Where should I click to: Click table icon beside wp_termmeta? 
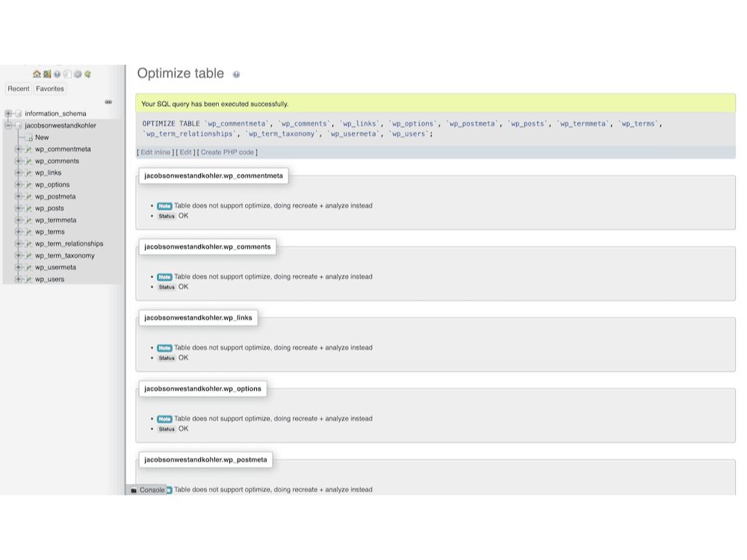[x=28, y=220]
